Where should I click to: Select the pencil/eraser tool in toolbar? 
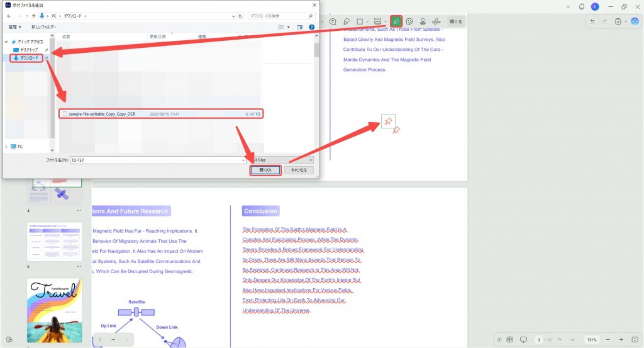[x=347, y=21]
